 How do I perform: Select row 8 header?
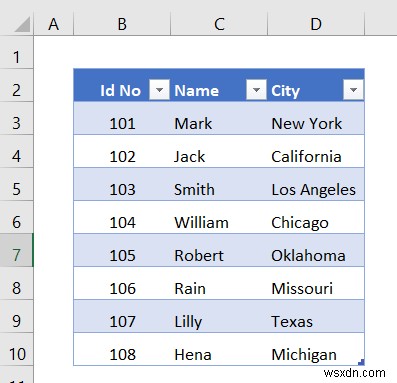(16, 283)
